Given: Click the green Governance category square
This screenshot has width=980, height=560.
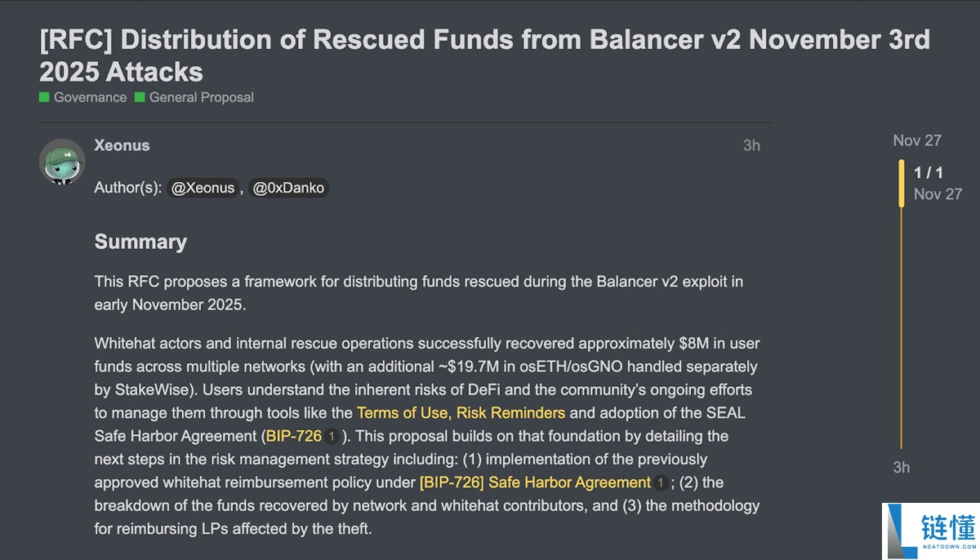Looking at the screenshot, I should click(44, 97).
